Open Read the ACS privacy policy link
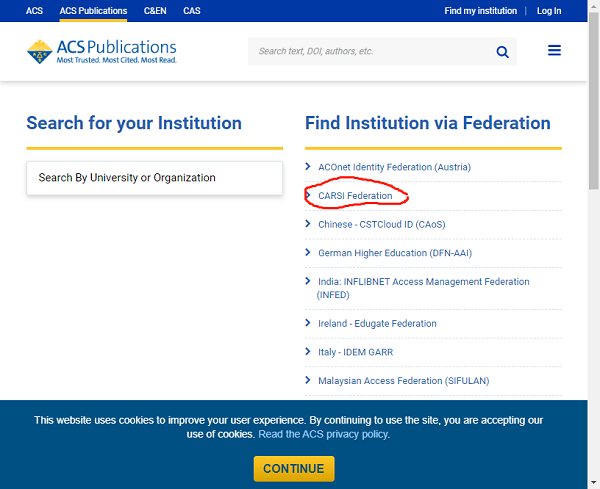 click(324, 434)
